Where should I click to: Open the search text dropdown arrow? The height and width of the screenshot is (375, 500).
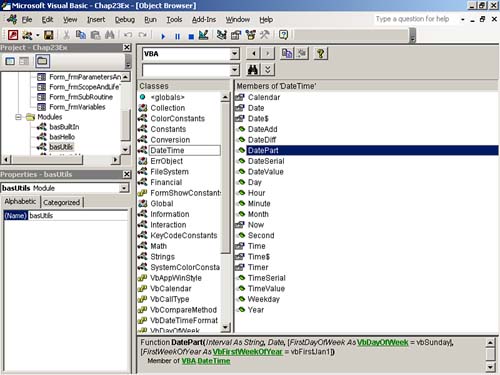[x=235, y=70]
